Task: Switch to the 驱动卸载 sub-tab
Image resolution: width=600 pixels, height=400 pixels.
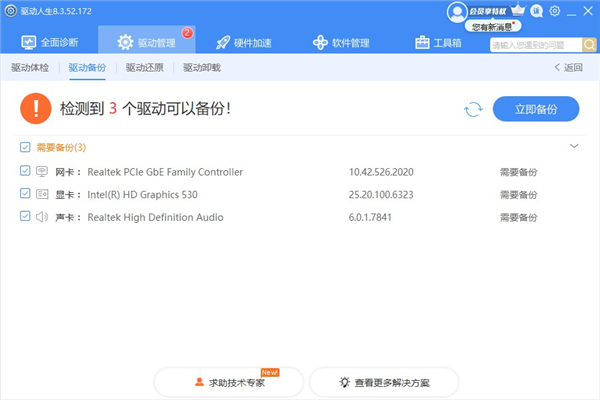Action: pyautogui.click(x=202, y=68)
